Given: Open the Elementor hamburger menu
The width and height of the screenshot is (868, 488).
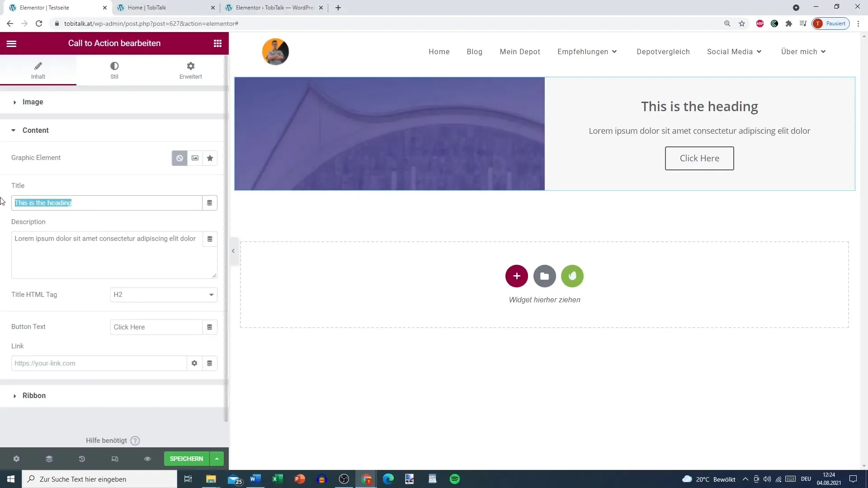Looking at the screenshot, I should [11, 43].
